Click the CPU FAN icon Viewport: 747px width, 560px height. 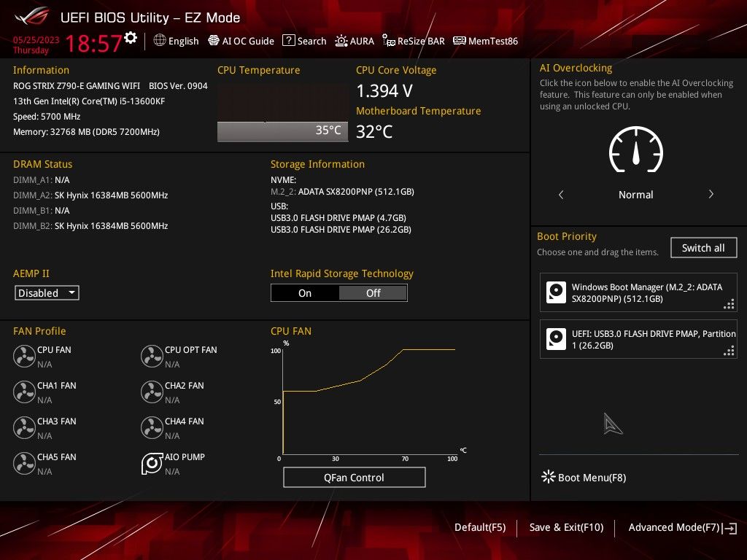(x=24, y=356)
